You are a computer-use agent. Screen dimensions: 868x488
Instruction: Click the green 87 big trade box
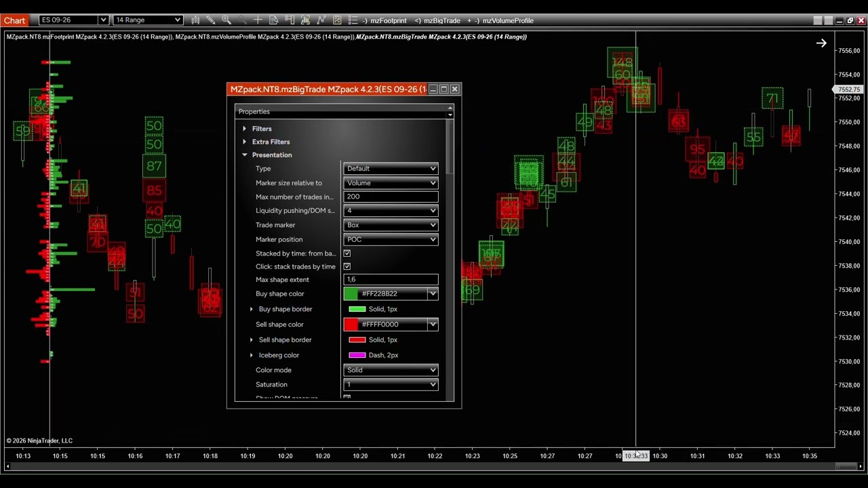coord(154,166)
